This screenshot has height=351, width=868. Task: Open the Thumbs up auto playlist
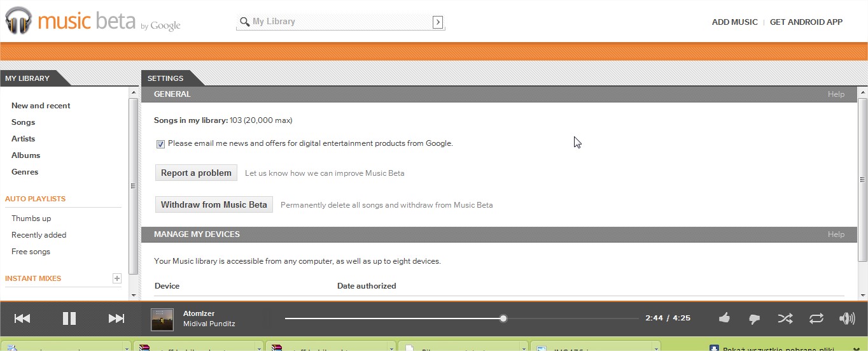point(31,218)
